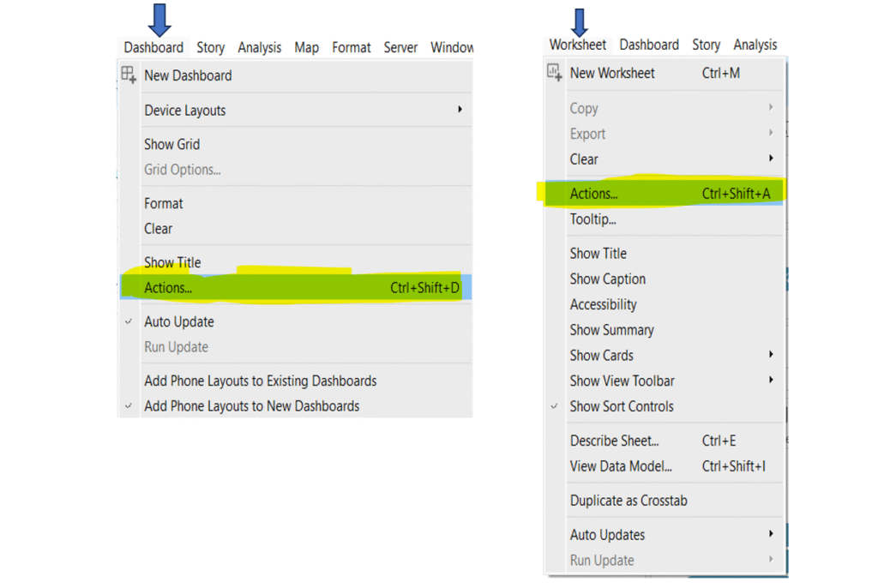
Task: Expand the Show View Toolbar submenu
Action: coord(771,381)
